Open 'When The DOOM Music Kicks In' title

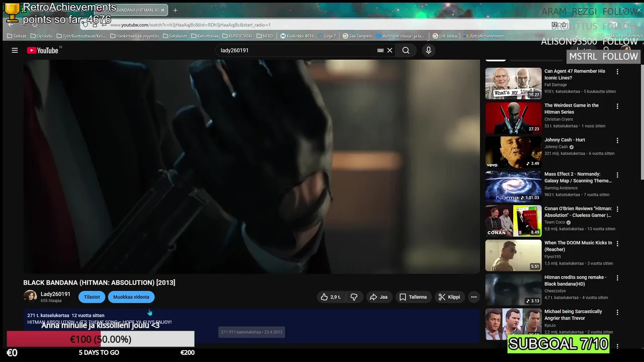pyautogui.click(x=578, y=246)
